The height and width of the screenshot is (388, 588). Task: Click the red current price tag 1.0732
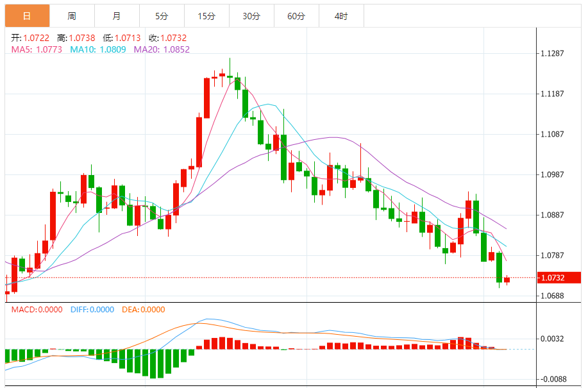coord(559,278)
